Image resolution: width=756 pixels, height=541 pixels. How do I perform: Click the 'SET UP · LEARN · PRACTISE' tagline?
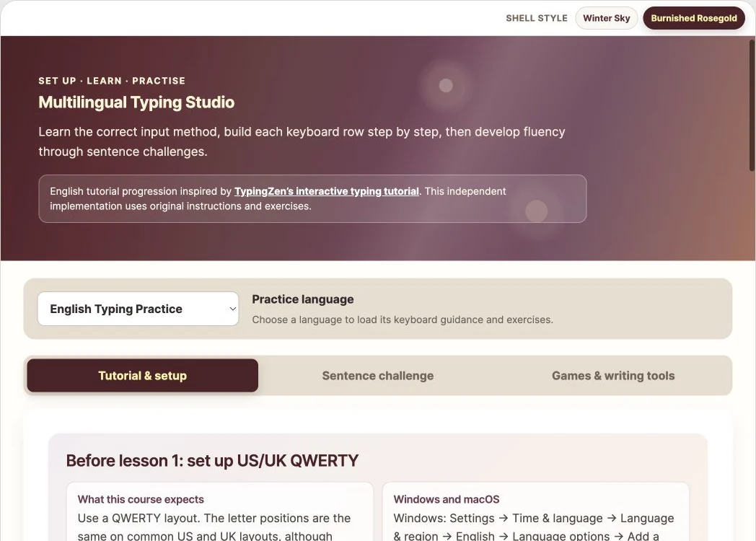(112, 81)
